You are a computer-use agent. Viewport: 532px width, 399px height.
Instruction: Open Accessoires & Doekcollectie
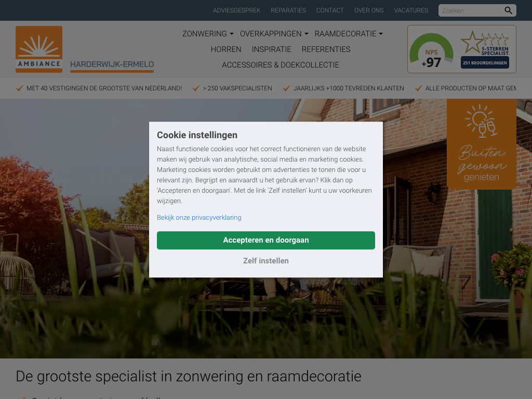tap(281, 65)
